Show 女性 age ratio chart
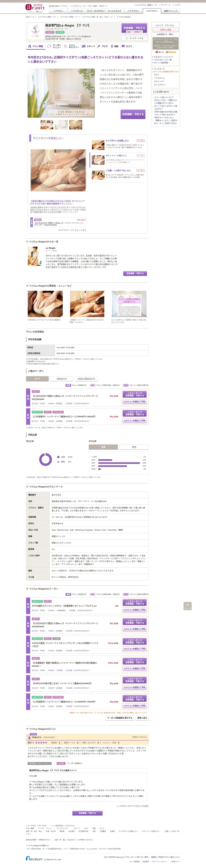The image size is (206, 868). (x=103, y=447)
